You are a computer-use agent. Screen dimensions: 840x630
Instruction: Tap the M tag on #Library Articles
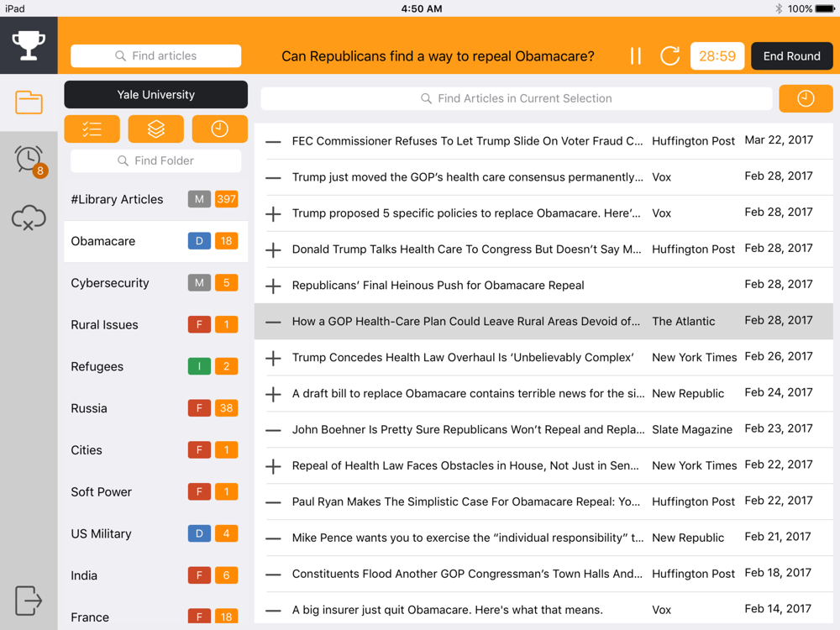[199, 199]
